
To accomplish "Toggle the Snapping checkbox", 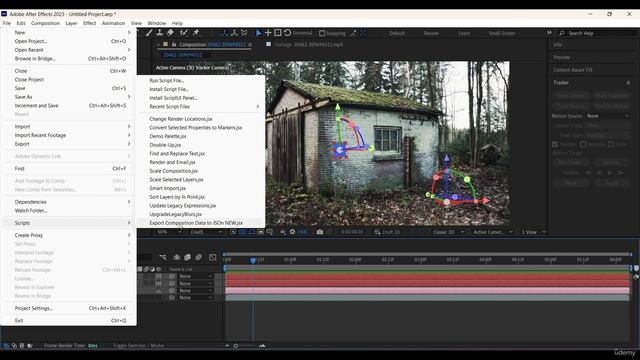I will [322, 33].
